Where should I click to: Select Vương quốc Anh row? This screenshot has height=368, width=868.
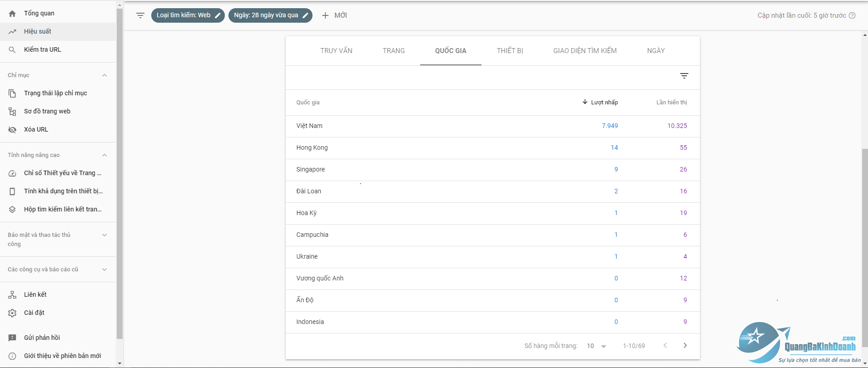click(x=492, y=279)
